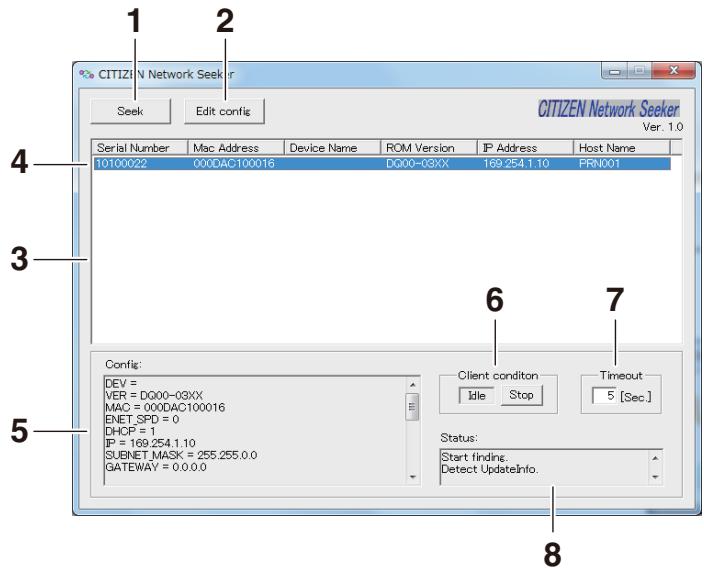Screen dimensions: 704x568
Task: Sort by ROM Version column header
Action: point(429,148)
